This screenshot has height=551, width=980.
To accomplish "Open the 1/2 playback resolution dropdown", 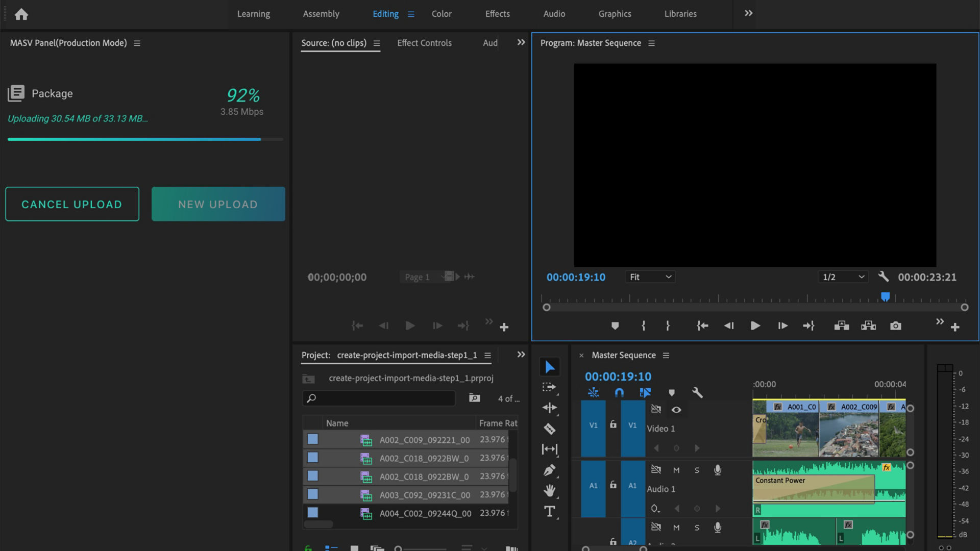I will tap(842, 277).
